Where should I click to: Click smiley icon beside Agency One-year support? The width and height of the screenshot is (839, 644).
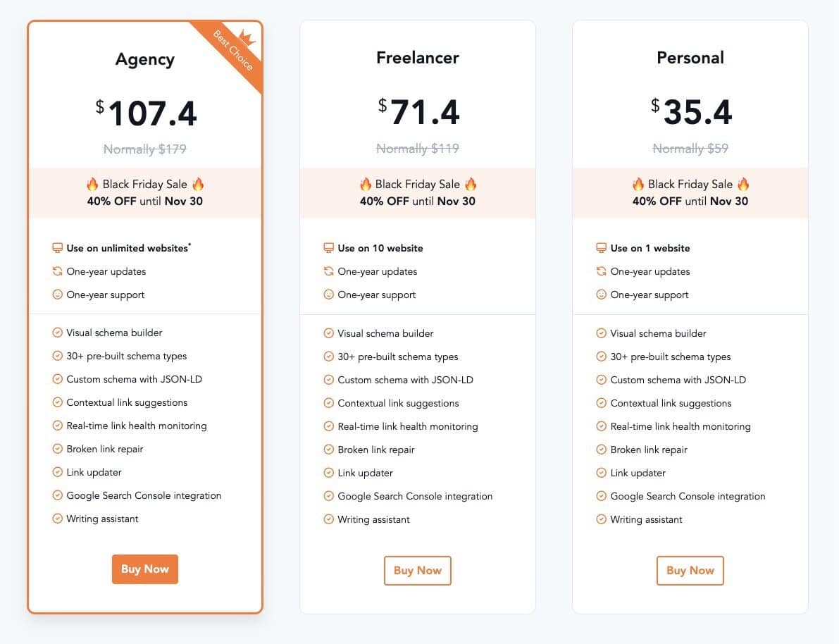point(58,295)
